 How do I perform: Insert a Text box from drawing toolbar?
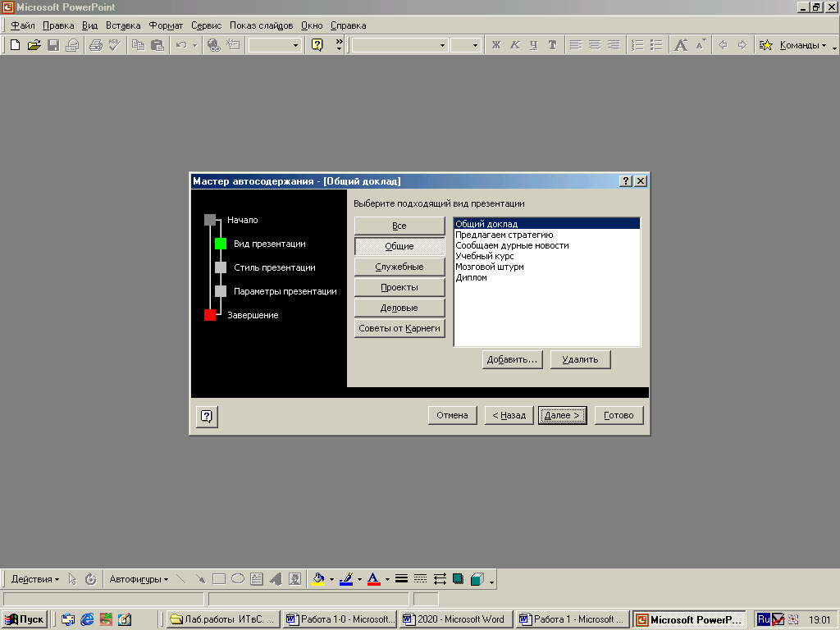[x=257, y=579]
